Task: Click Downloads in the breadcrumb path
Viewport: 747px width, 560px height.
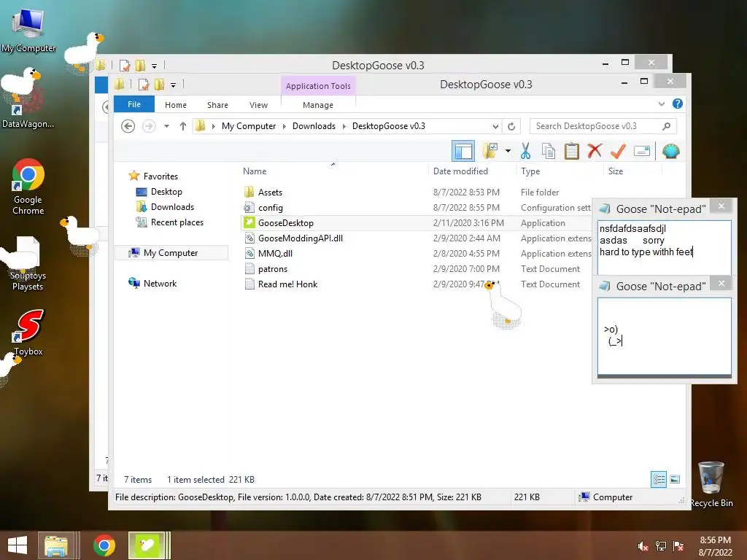Action: click(314, 126)
